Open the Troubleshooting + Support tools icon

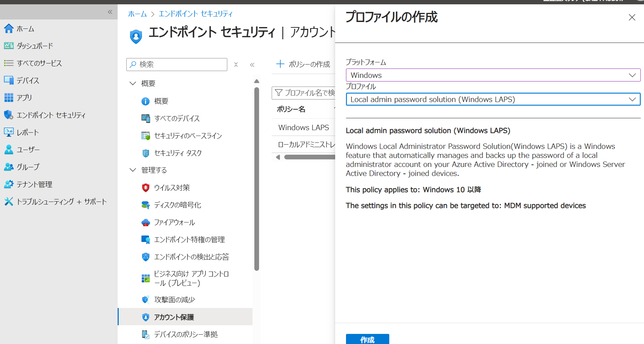tap(9, 201)
